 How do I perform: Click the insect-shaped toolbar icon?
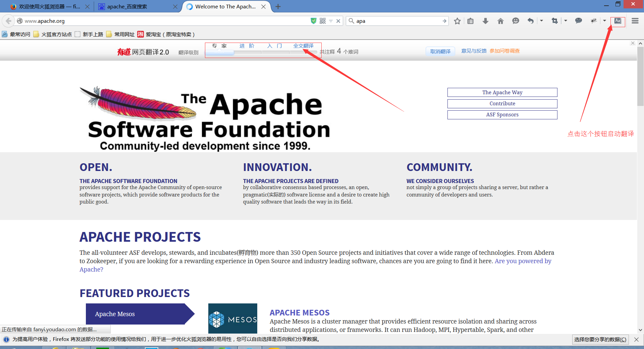pos(594,21)
